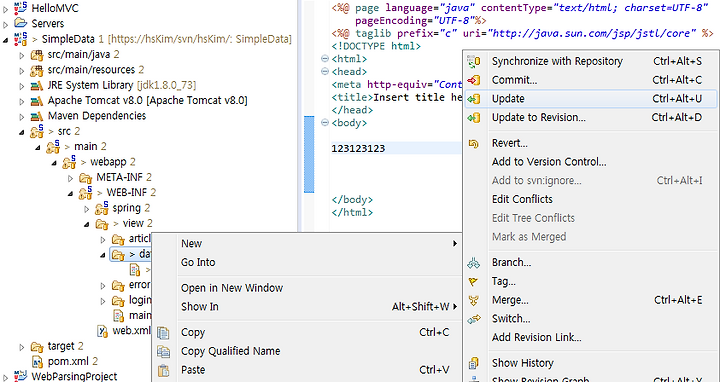
Task: Select Open in New Window
Action: click(x=306, y=288)
